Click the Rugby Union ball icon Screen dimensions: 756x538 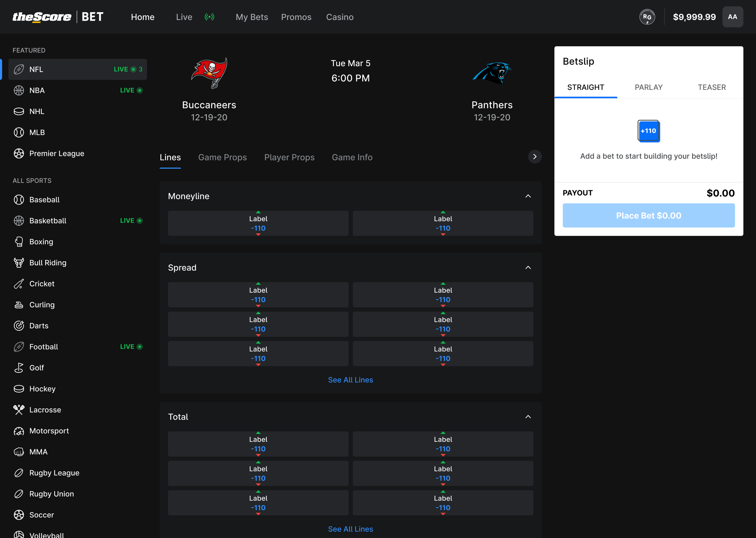point(19,494)
